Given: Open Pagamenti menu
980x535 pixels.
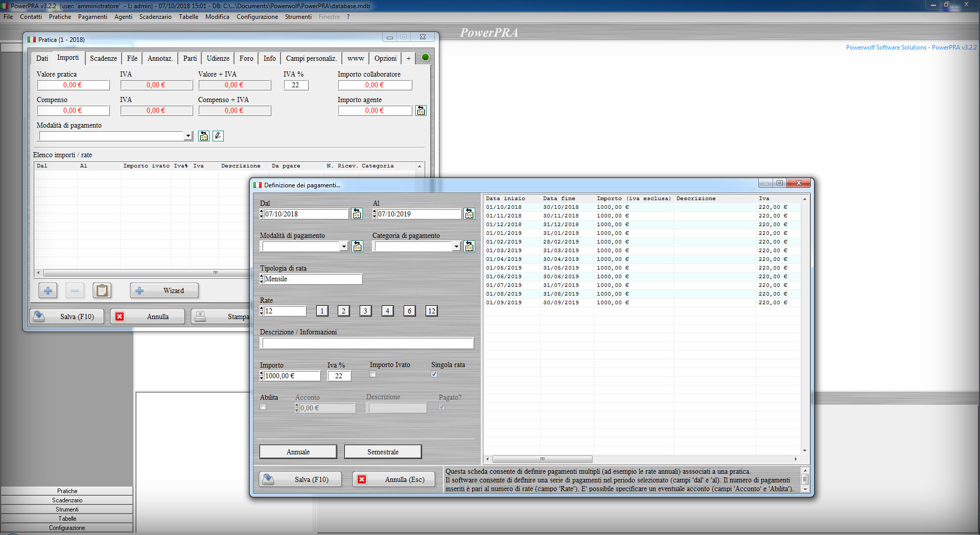Looking at the screenshot, I should coord(92,17).
